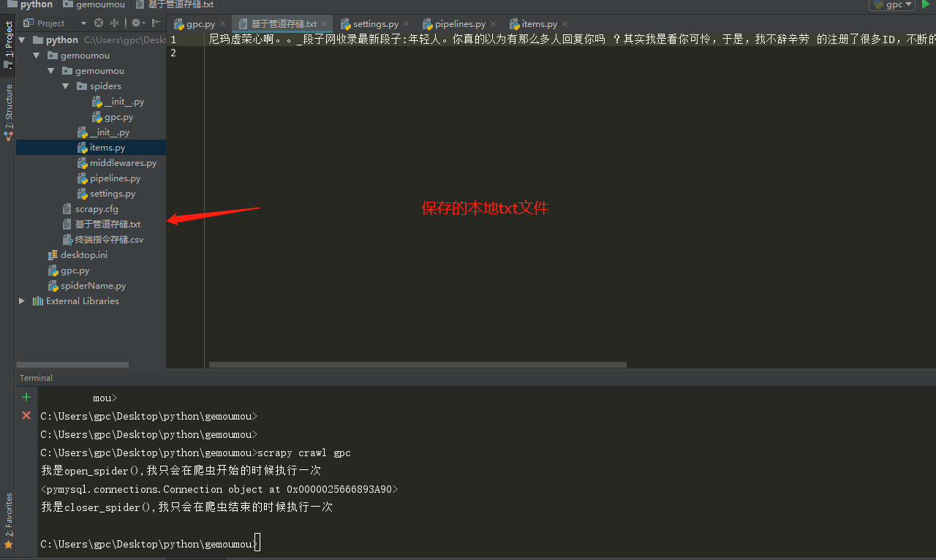Screen dimensions: 936x560
Task: Open the Structure side tool tab
Action: pyautogui.click(x=8, y=112)
